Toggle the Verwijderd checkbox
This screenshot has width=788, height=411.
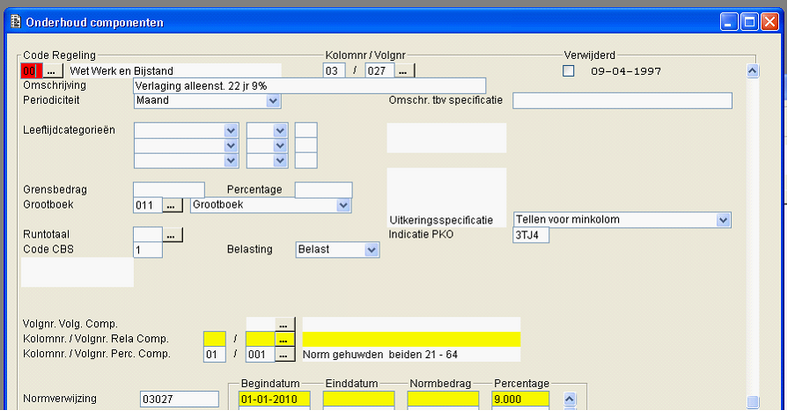tap(568, 71)
